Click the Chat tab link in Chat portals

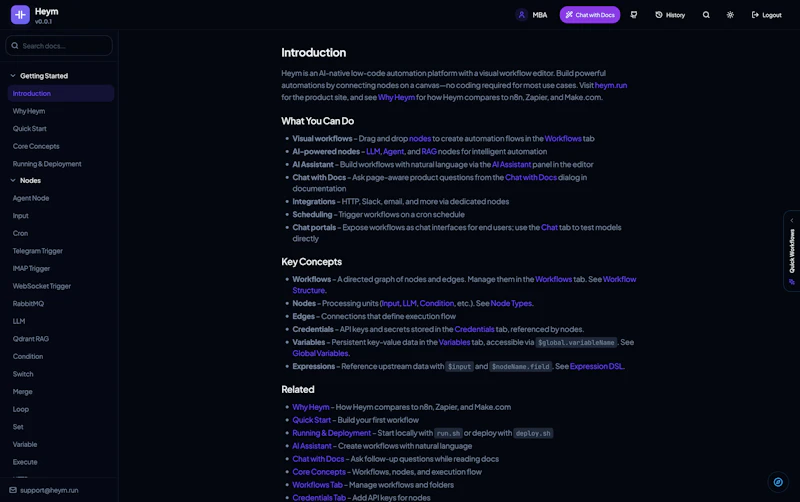(549, 227)
